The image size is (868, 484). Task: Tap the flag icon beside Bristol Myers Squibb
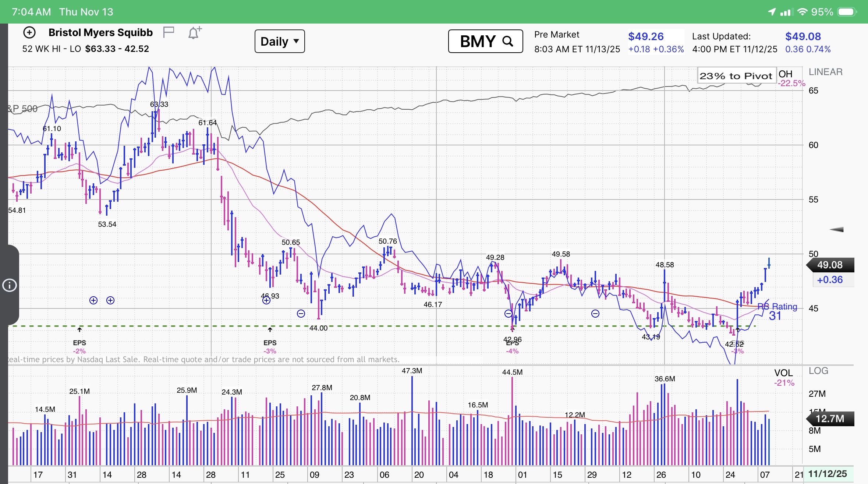tap(169, 32)
